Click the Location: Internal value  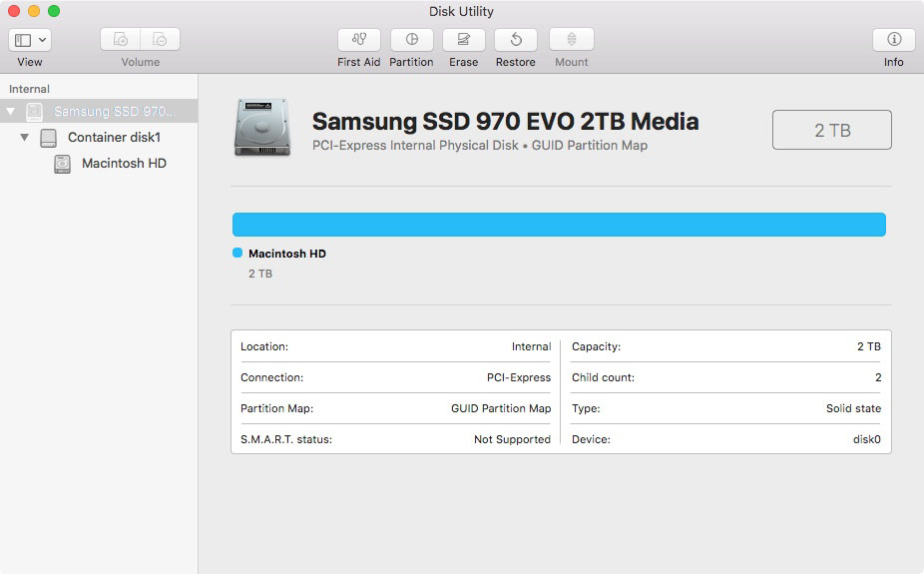click(531, 346)
